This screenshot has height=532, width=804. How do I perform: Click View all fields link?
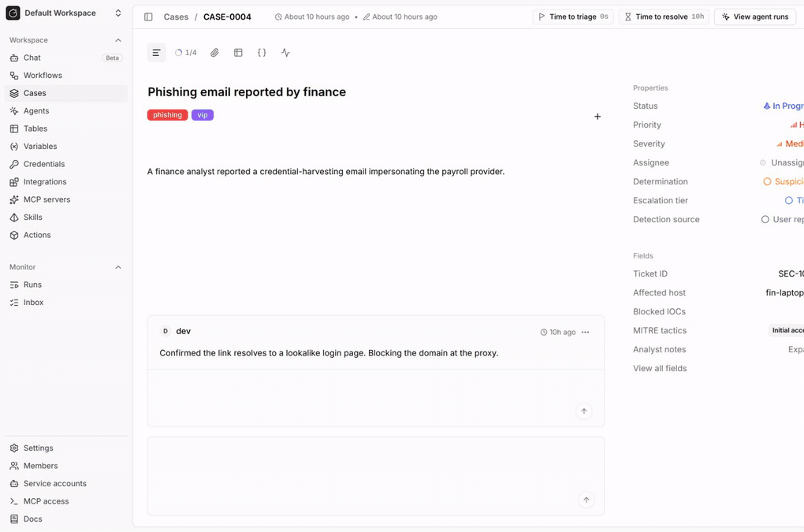660,368
